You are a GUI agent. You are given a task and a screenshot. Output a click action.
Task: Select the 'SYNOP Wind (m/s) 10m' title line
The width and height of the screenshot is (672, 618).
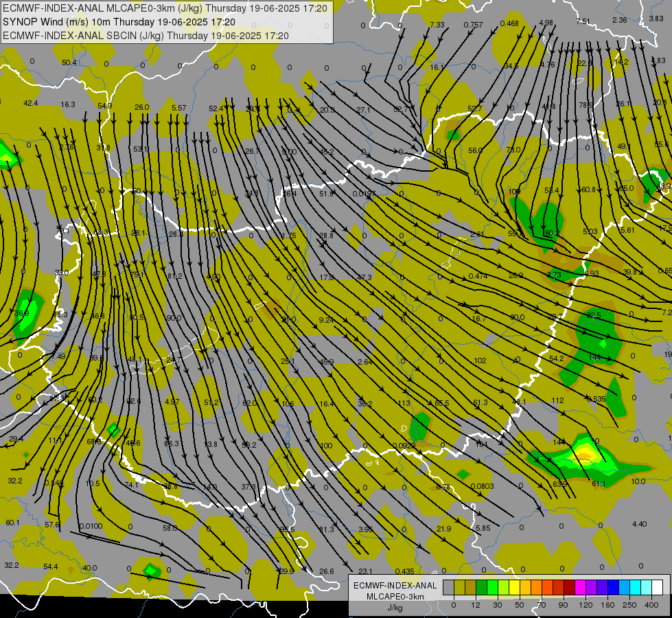coord(119,22)
